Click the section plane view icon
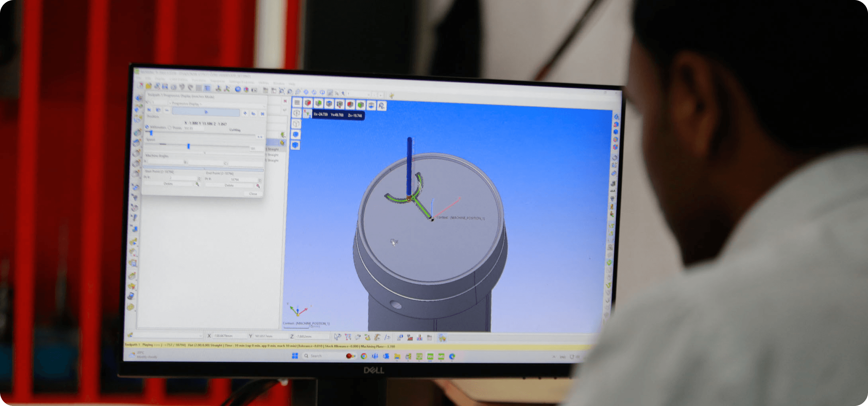This screenshot has width=868, height=406. [371, 105]
